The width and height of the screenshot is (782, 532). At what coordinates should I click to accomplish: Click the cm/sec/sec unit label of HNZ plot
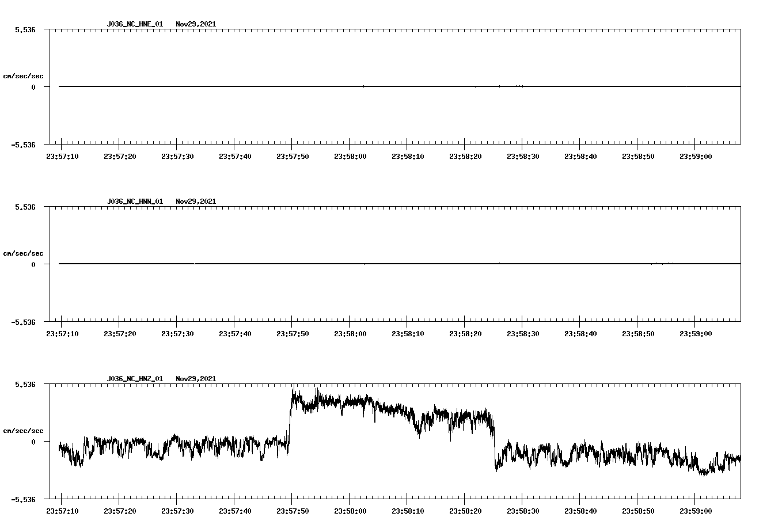pos(23,431)
